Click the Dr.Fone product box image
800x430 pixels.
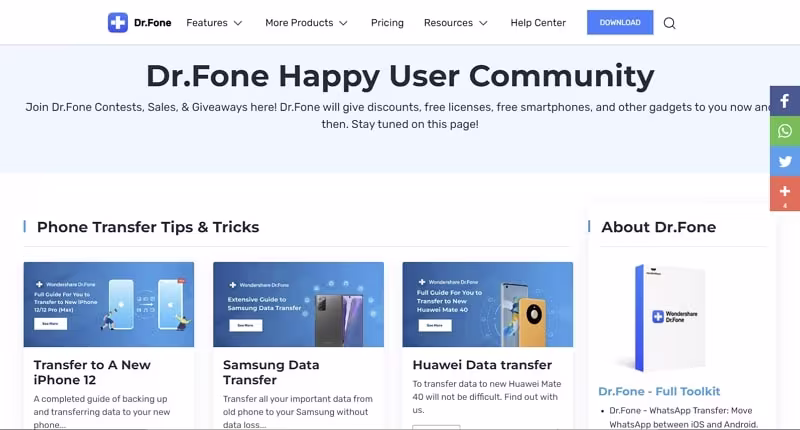[671, 317]
